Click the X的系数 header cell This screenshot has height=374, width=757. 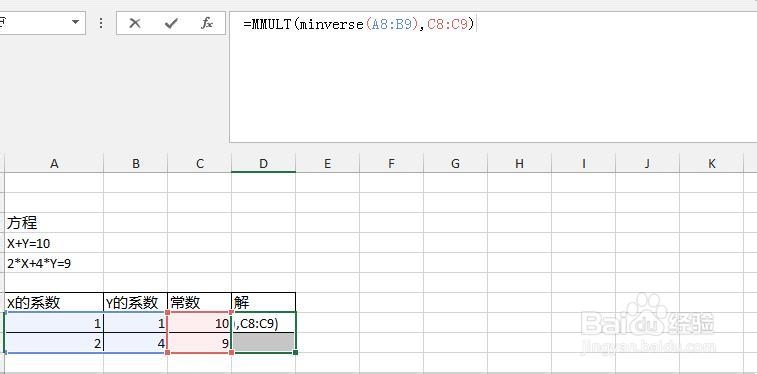[x=54, y=302]
